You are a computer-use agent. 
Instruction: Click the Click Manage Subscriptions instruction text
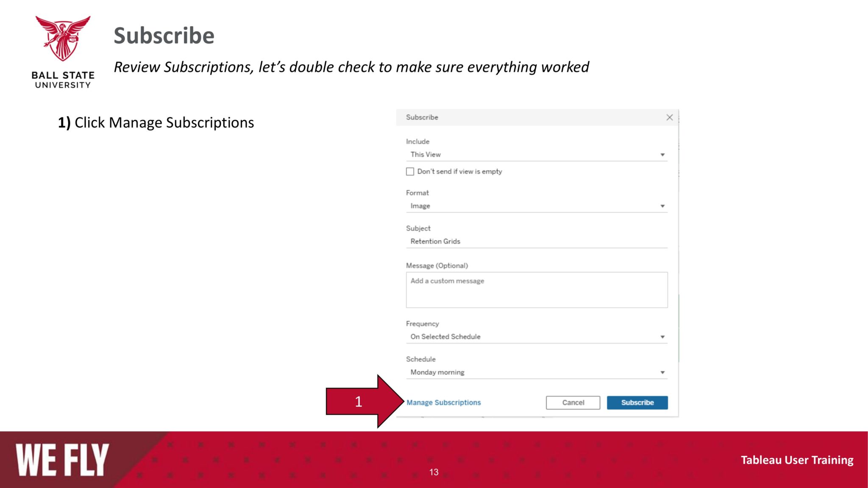155,122
